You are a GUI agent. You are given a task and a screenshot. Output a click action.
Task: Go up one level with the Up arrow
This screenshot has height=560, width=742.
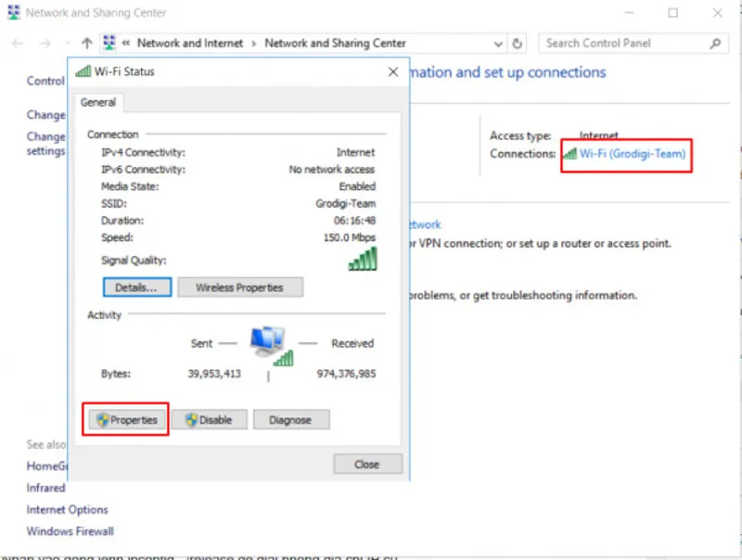tap(86, 44)
